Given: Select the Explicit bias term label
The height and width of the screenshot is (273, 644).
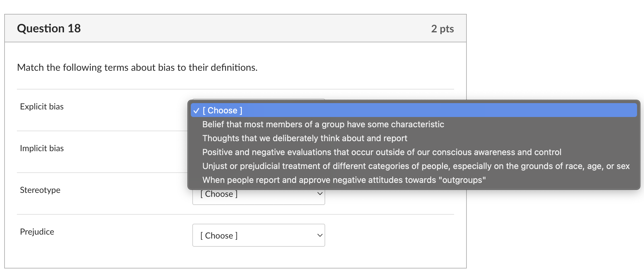Looking at the screenshot, I should click(x=42, y=106).
